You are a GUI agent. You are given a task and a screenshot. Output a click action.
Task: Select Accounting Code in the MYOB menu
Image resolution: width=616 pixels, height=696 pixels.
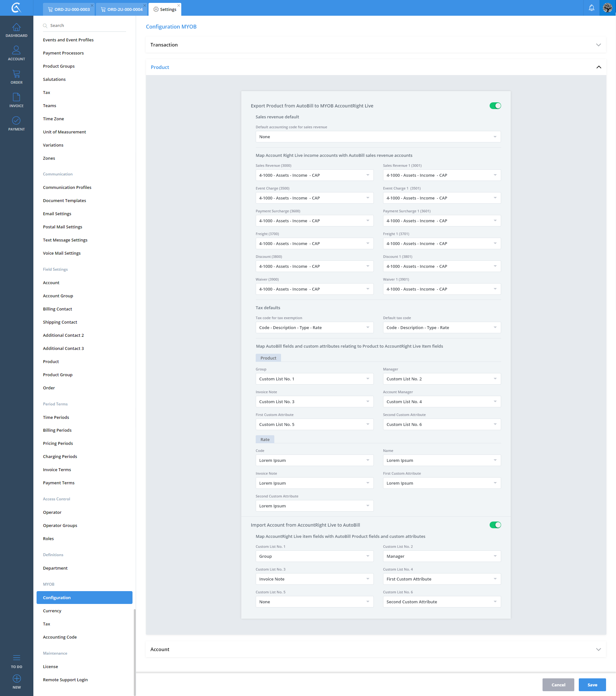60,637
